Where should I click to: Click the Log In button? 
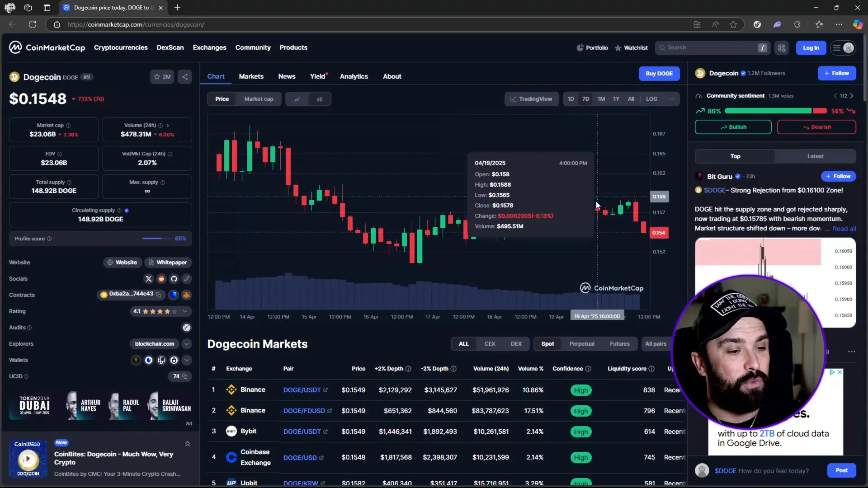pos(811,48)
